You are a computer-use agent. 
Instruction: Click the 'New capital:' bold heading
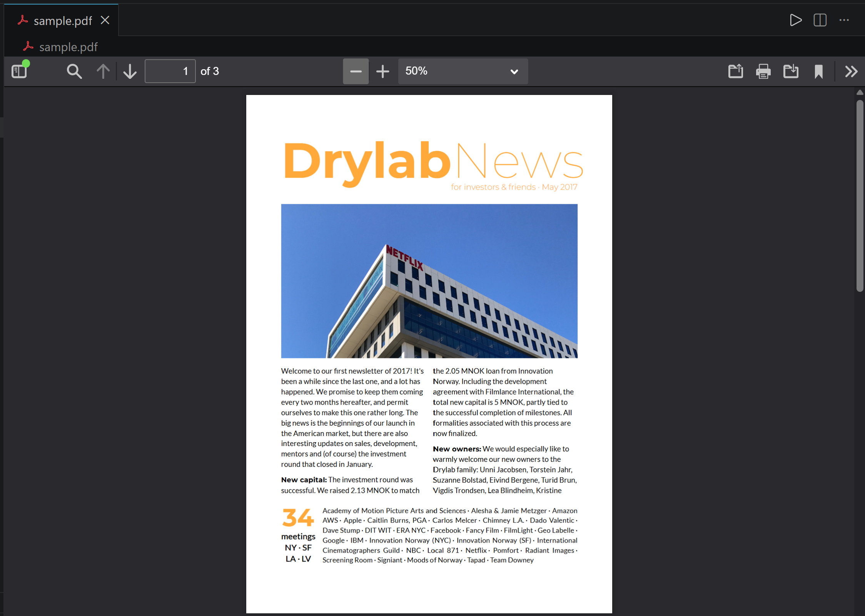[x=304, y=479]
